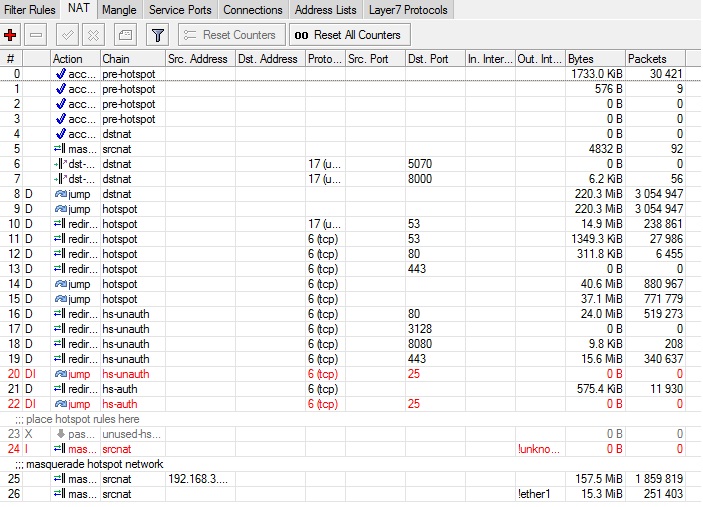Viewport: 703px width, 507px height.
Task: Sort by Dst. Port column header
Action: (435, 59)
